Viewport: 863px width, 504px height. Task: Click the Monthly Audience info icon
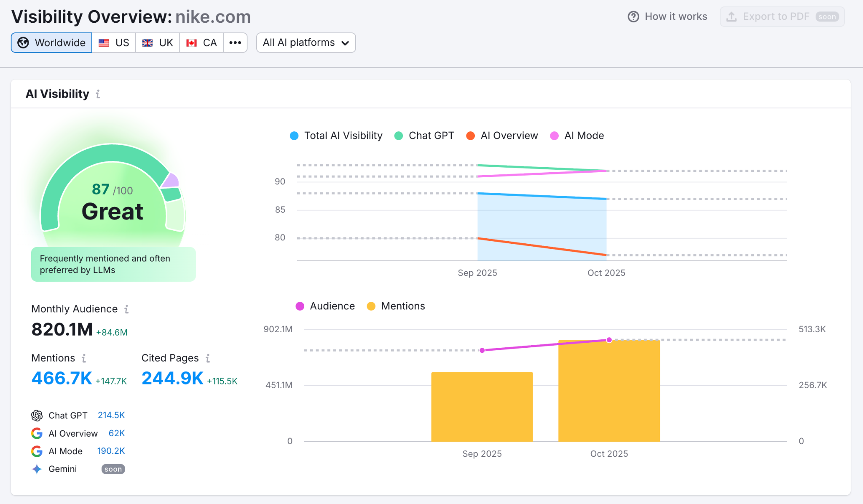pyautogui.click(x=126, y=309)
